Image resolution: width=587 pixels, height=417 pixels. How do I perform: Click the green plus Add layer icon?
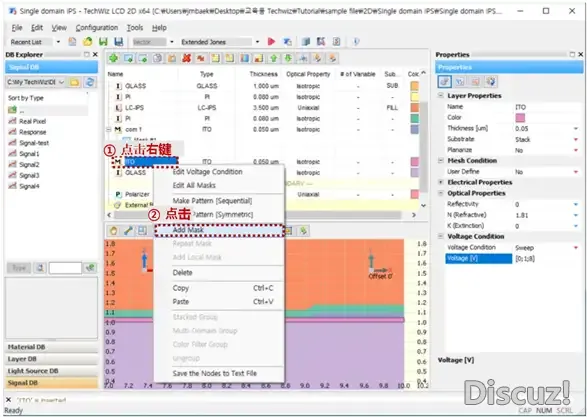coord(113,58)
